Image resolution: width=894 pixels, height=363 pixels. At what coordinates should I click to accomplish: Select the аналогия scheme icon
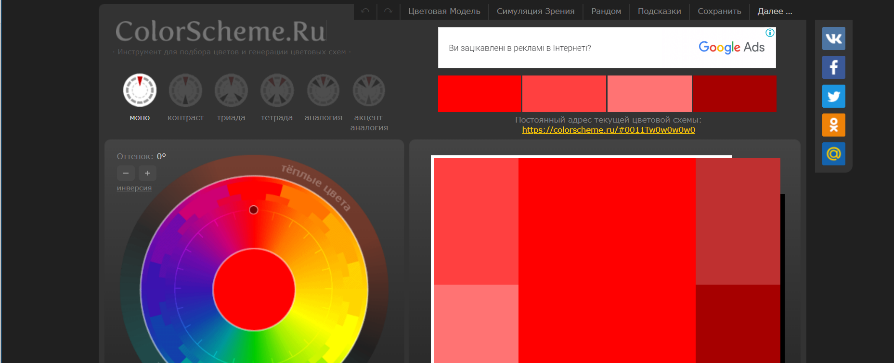(x=323, y=90)
